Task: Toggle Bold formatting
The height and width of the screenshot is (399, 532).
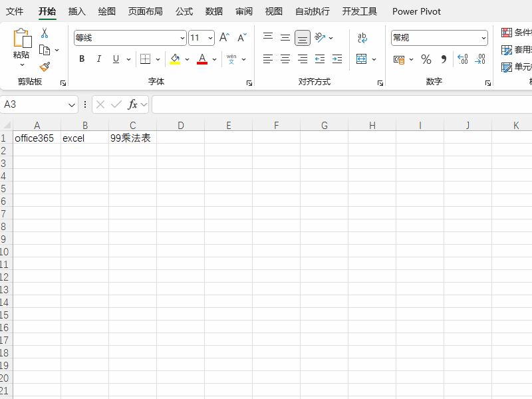Action: (82, 59)
